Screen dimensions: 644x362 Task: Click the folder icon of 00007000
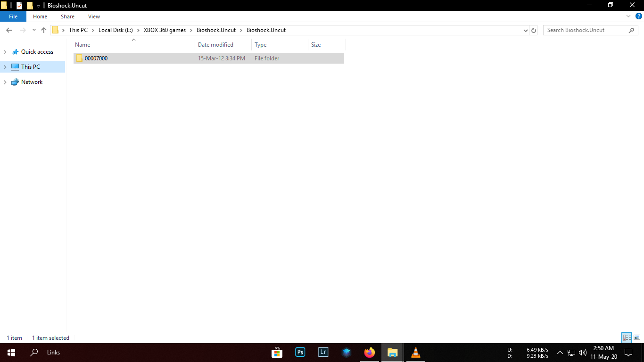(79, 58)
